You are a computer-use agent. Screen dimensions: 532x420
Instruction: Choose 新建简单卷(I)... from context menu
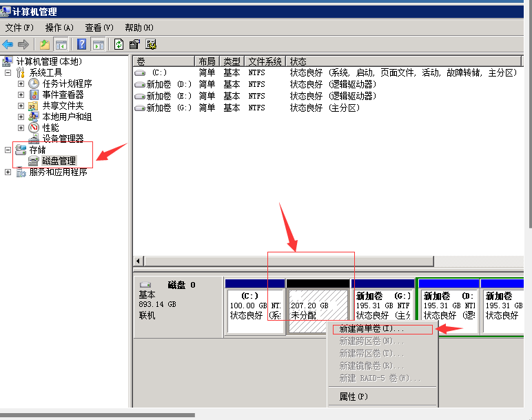click(x=372, y=329)
